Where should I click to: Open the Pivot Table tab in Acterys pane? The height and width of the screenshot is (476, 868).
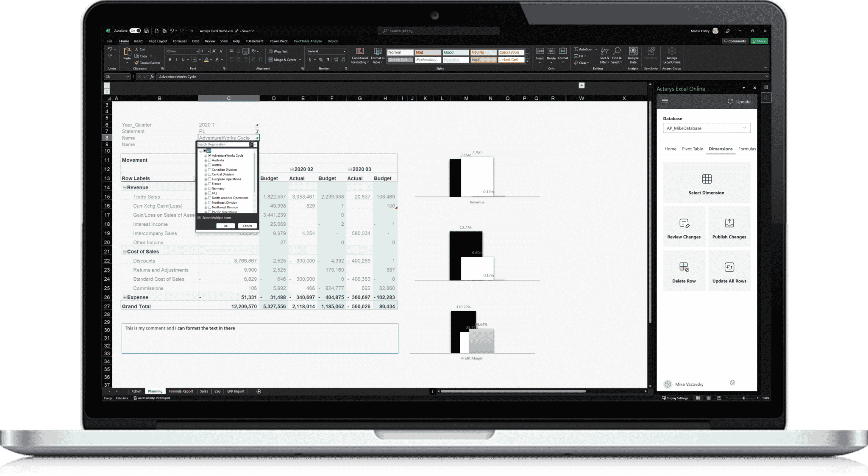pos(692,149)
